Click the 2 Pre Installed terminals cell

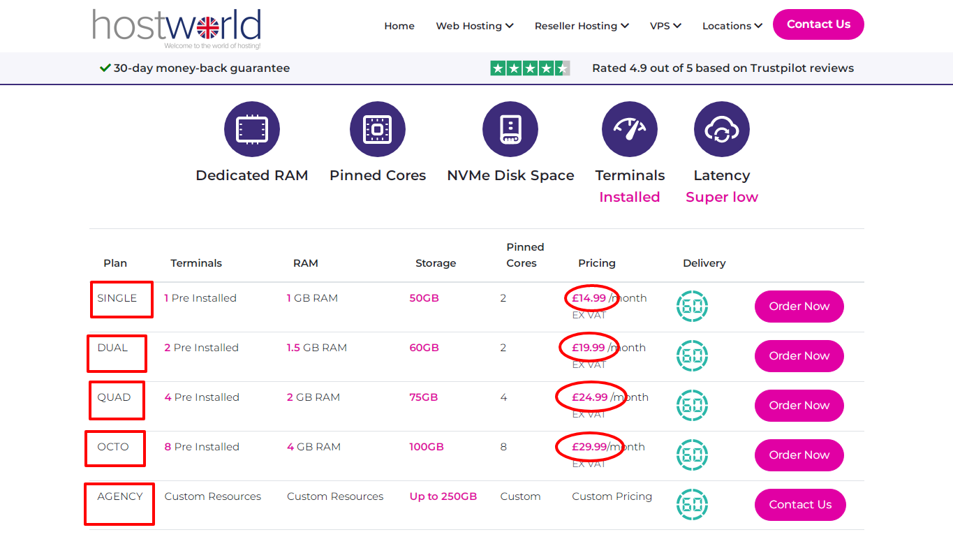(201, 348)
